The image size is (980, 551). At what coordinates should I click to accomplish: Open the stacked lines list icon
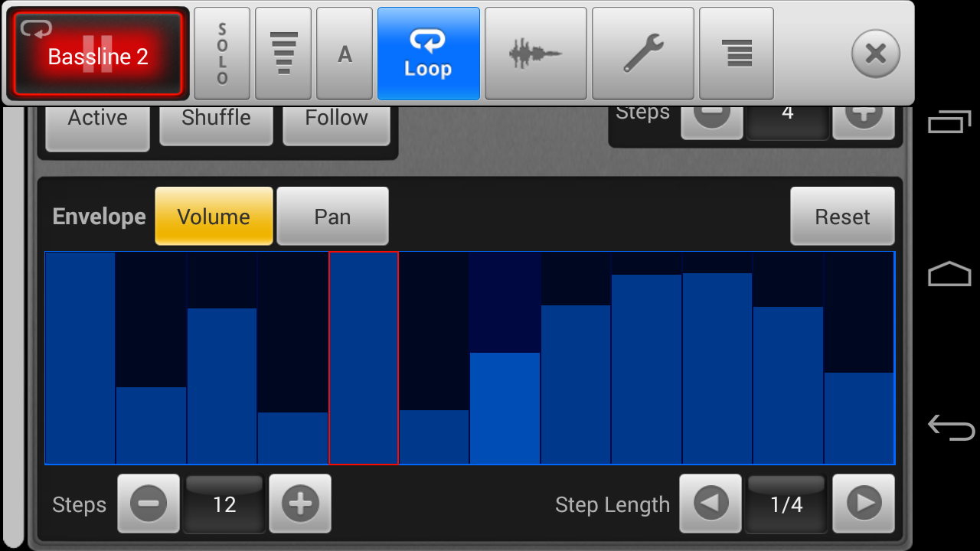[736, 54]
